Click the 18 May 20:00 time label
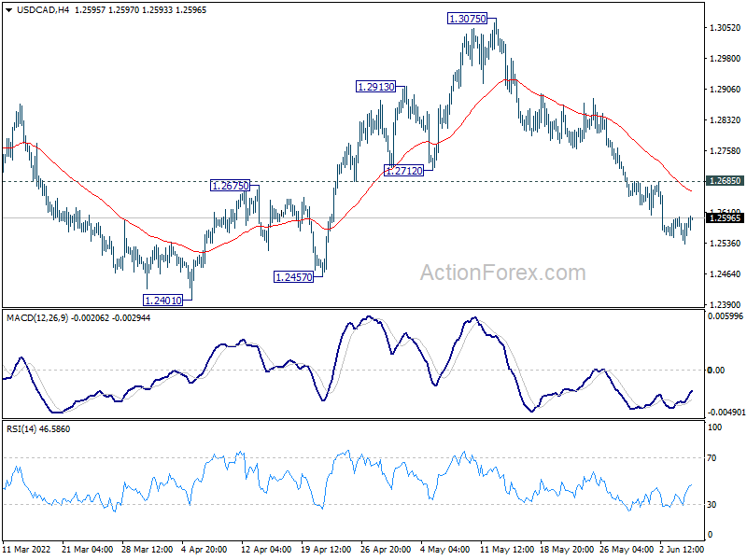 point(567,549)
